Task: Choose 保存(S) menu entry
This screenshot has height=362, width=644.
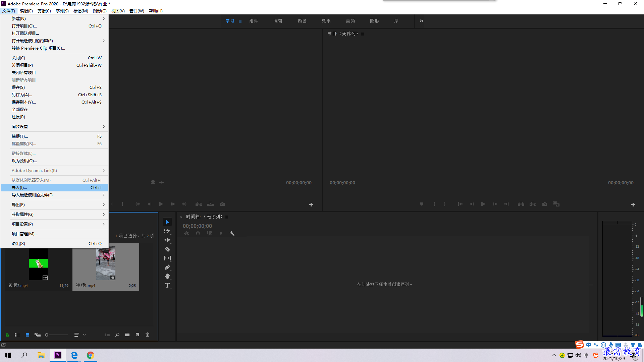Action: tap(54, 87)
